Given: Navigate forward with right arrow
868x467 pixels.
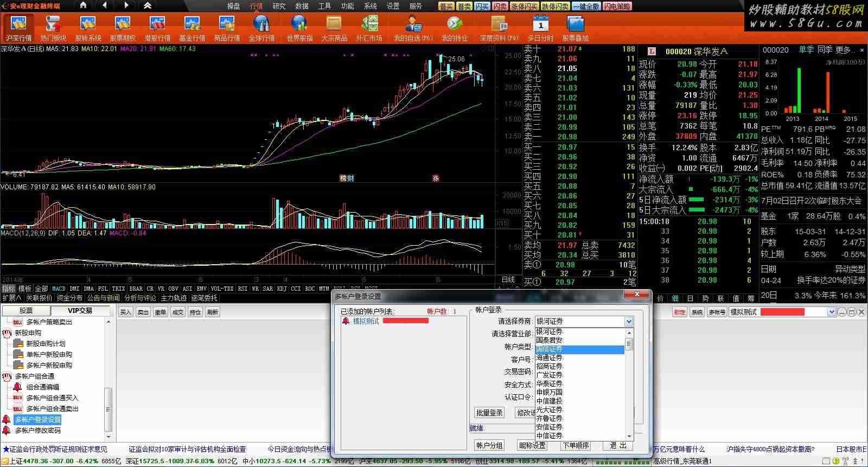Looking at the screenshot, I should tap(126, 5).
